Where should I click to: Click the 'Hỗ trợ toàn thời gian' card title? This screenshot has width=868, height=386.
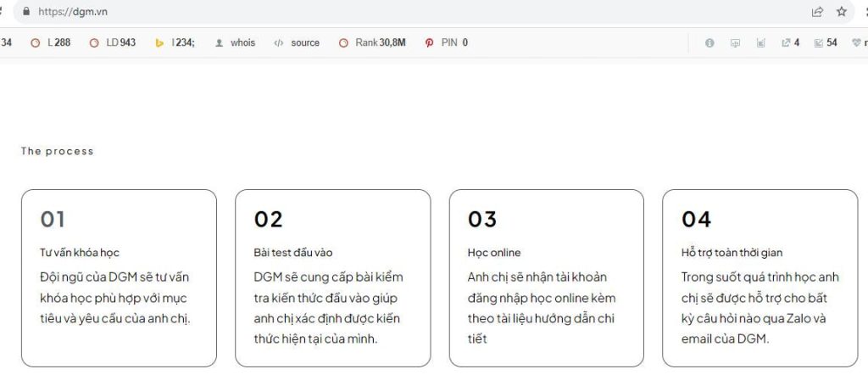point(732,253)
